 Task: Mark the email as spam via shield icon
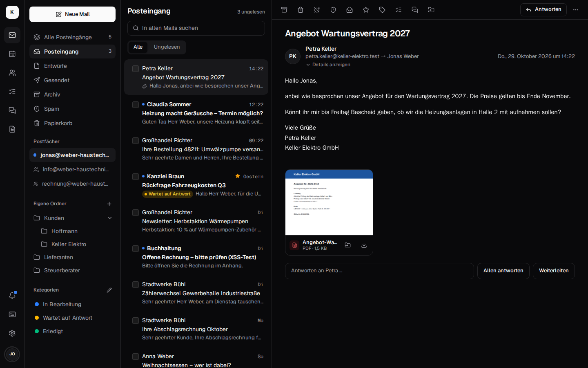pyautogui.click(x=333, y=10)
